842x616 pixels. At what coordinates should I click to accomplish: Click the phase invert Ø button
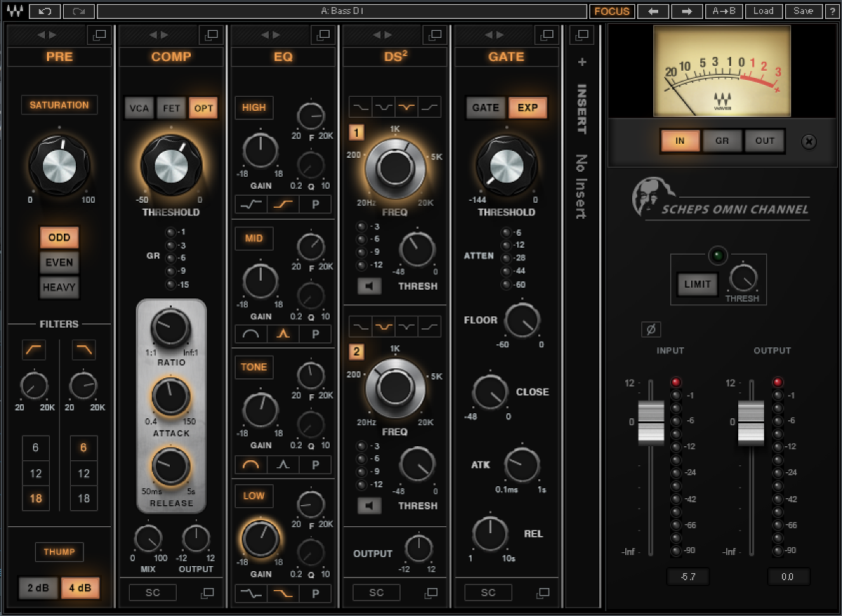650,328
